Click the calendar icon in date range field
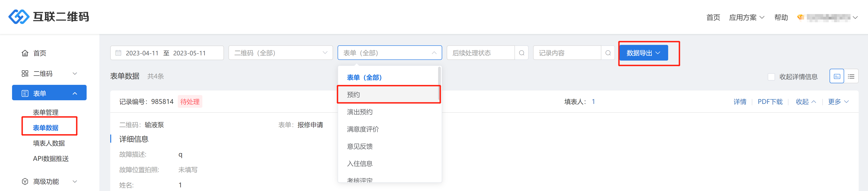Viewport: 868px width, 191px height. pyautogui.click(x=118, y=53)
